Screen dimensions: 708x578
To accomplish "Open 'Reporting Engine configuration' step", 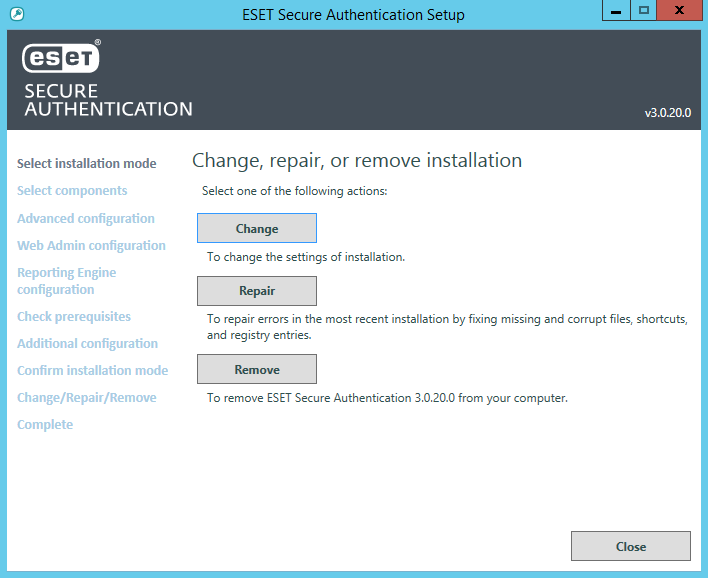I will pyautogui.click(x=67, y=281).
